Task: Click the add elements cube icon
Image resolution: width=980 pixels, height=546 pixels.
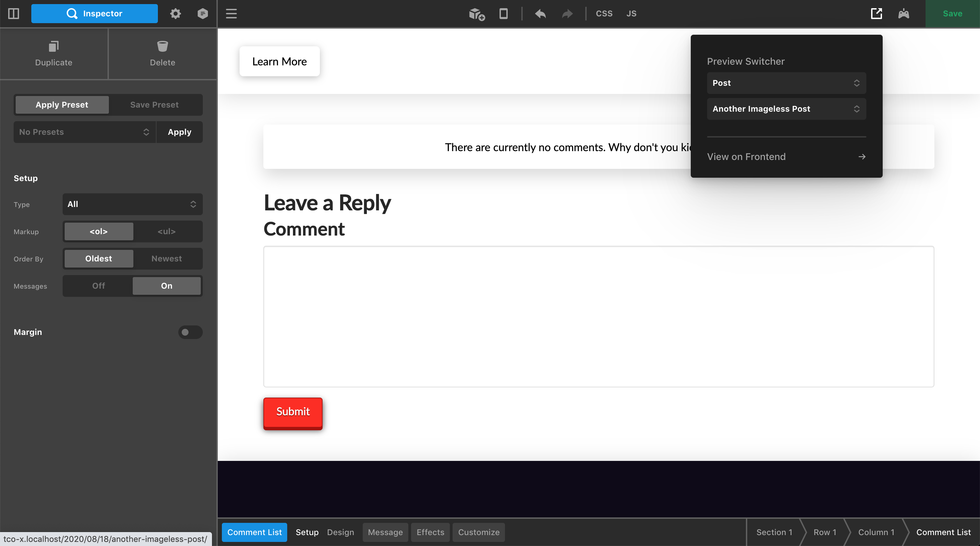Action: (476, 14)
